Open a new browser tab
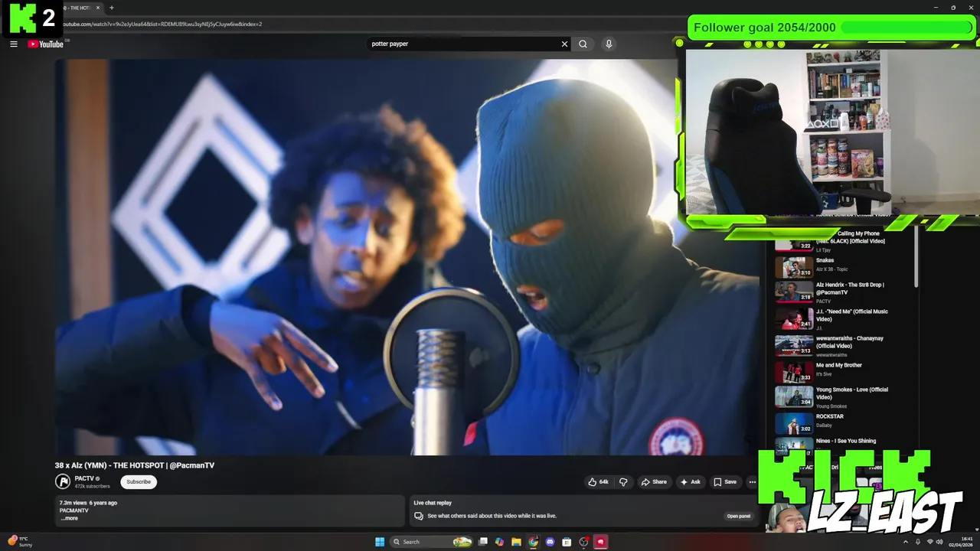The height and width of the screenshot is (551, 980). point(111,8)
